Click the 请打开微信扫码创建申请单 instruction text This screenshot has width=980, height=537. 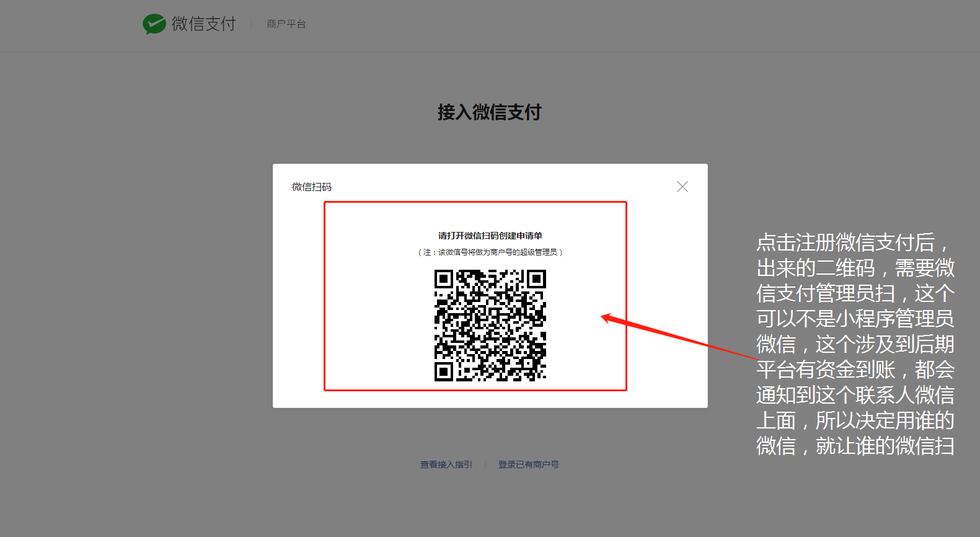click(490, 236)
